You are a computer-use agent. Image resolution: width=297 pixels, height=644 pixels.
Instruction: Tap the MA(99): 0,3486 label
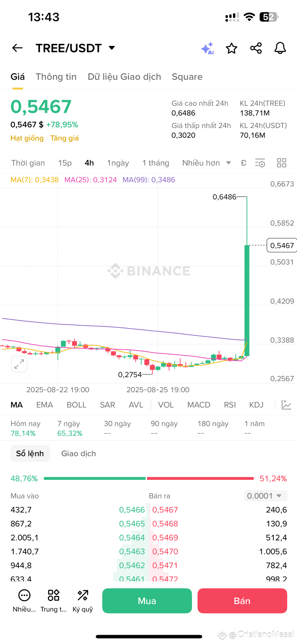(x=149, y=180)
